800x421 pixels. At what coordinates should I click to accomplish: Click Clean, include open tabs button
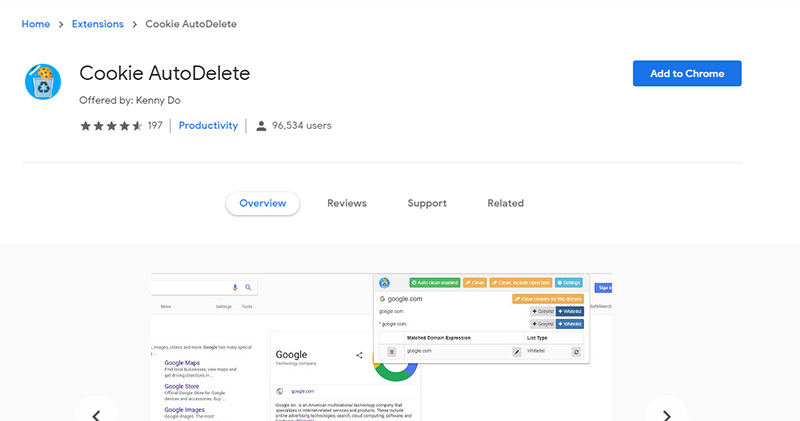pyautogui.click(x=520, y=283)
